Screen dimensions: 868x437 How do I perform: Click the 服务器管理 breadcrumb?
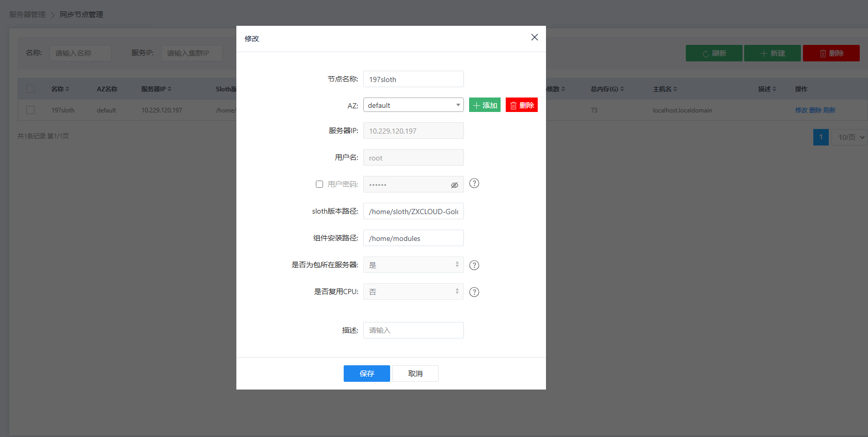point(27,14)
